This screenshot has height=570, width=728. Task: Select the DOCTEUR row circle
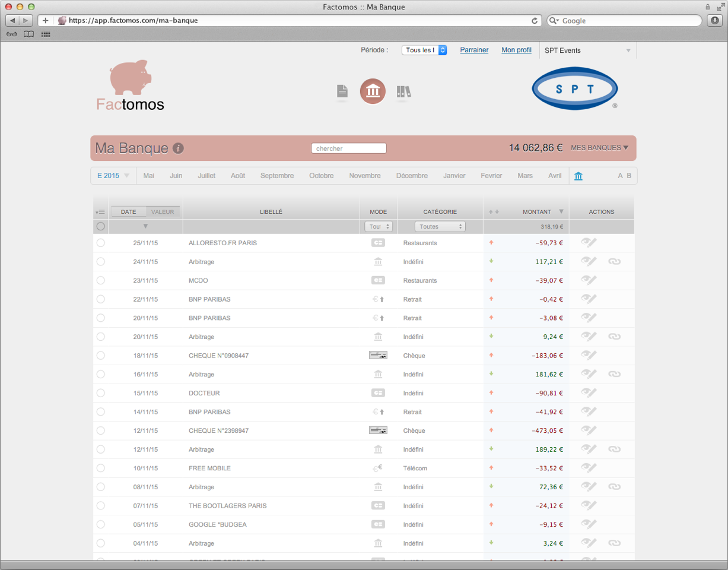coord(100,392)
